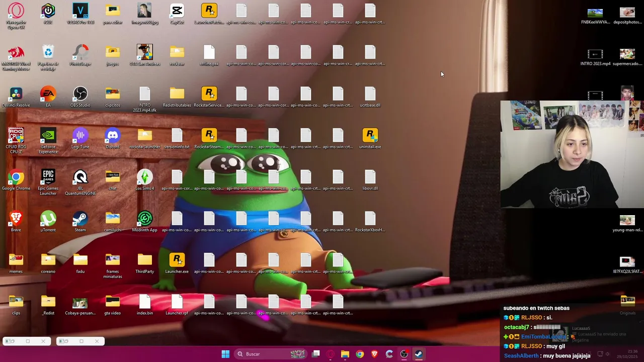
Task: Select the INTRO 2023.mp4.sfk file
Action: 145,100
